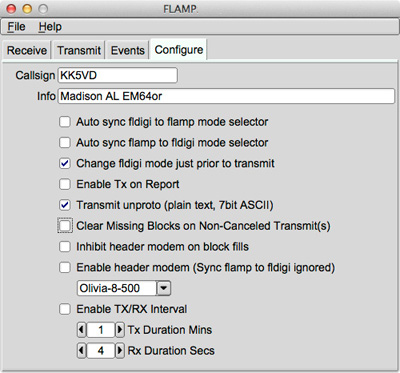
Task: Increase Tx Duration Mins with right arrow
Action: [120, 330]
